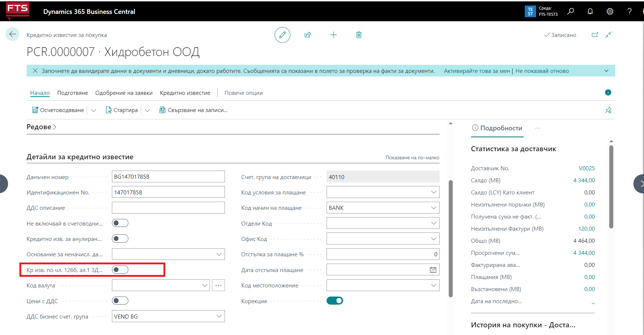The width and height of the screenshot is (644, 335).
Task: Click the Стартира action
Action: [122, 110]
